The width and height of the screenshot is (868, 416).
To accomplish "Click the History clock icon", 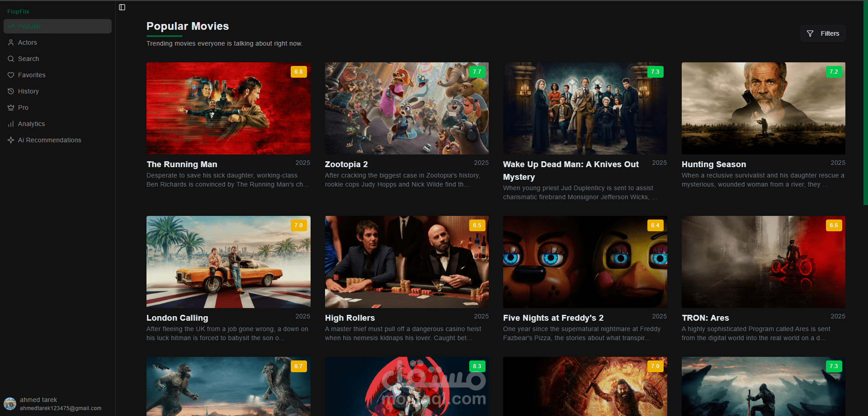I will [x=11, y=91].
